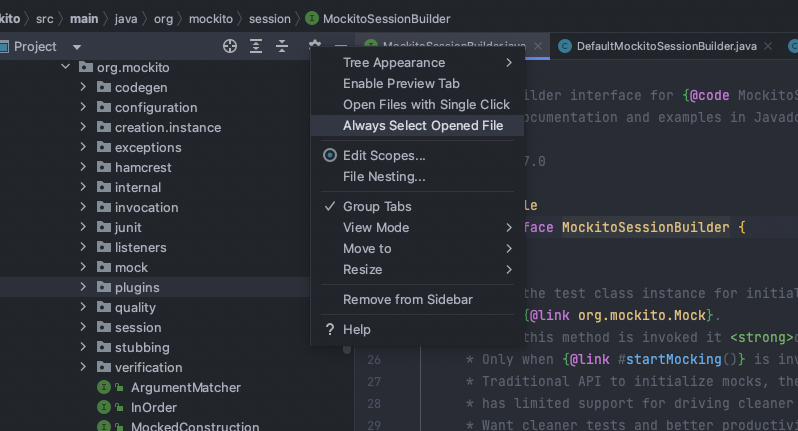
Task: Select the verification folder in tree
Action: tap(149, 367)
